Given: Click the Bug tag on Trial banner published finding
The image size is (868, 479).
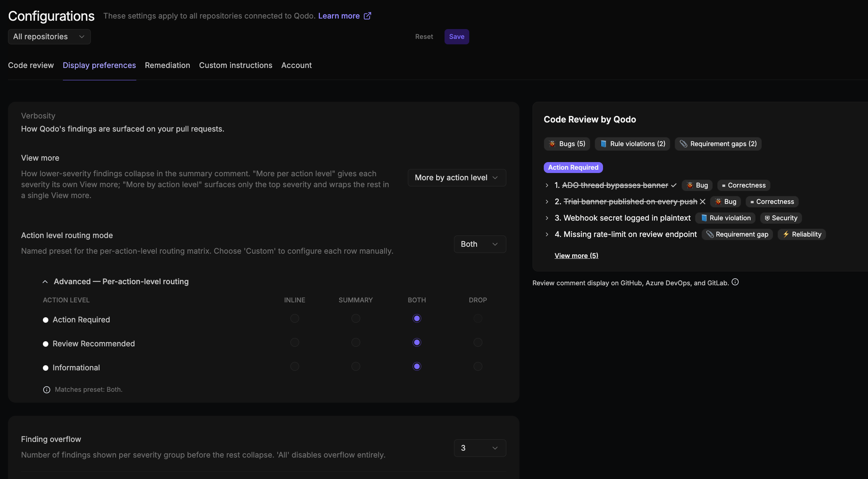Looking at the screenshot, I should 726,202.
